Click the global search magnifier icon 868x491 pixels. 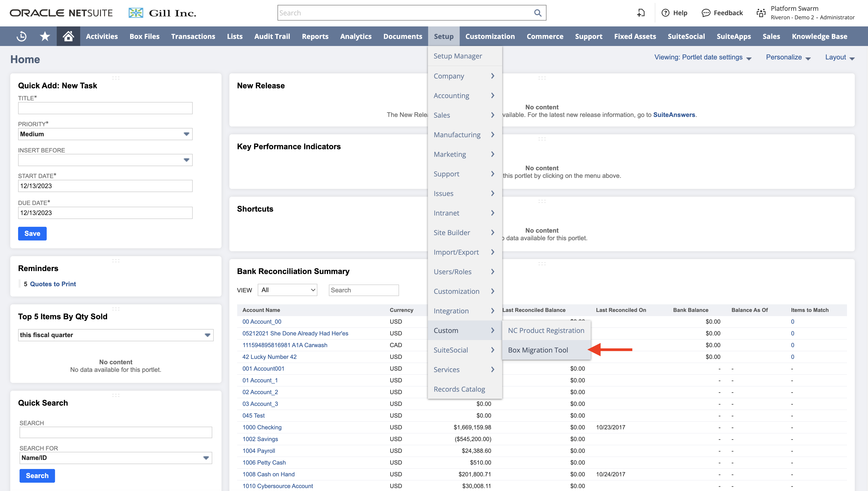click(537, 13)
